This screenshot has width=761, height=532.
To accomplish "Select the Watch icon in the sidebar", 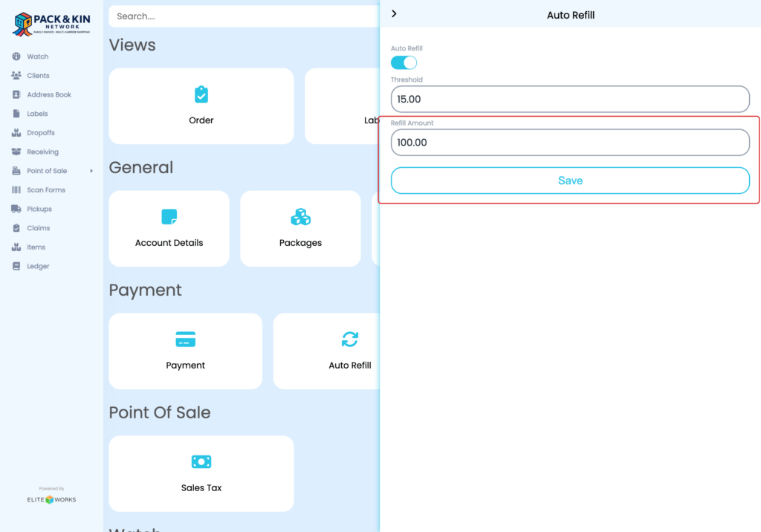I will (x=16, y=56).
